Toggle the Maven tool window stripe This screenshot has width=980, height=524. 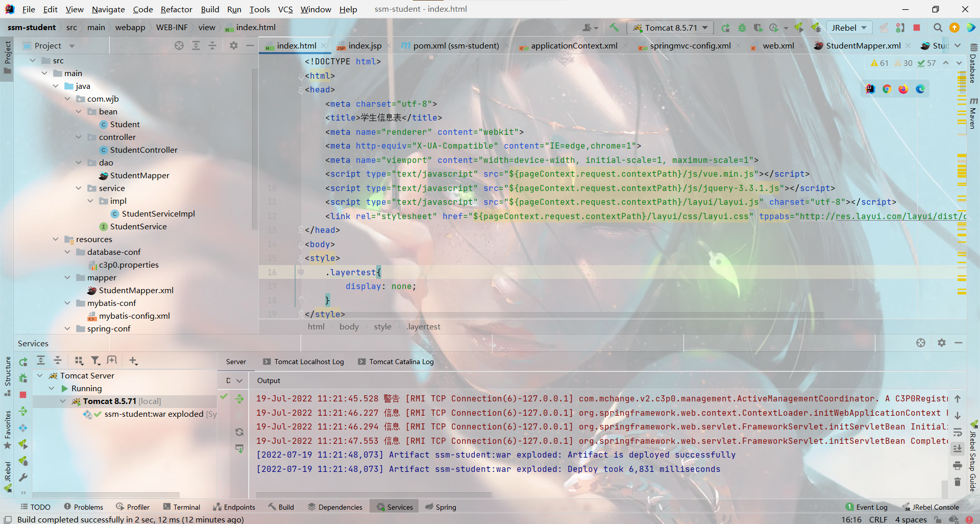coord(973,113)
